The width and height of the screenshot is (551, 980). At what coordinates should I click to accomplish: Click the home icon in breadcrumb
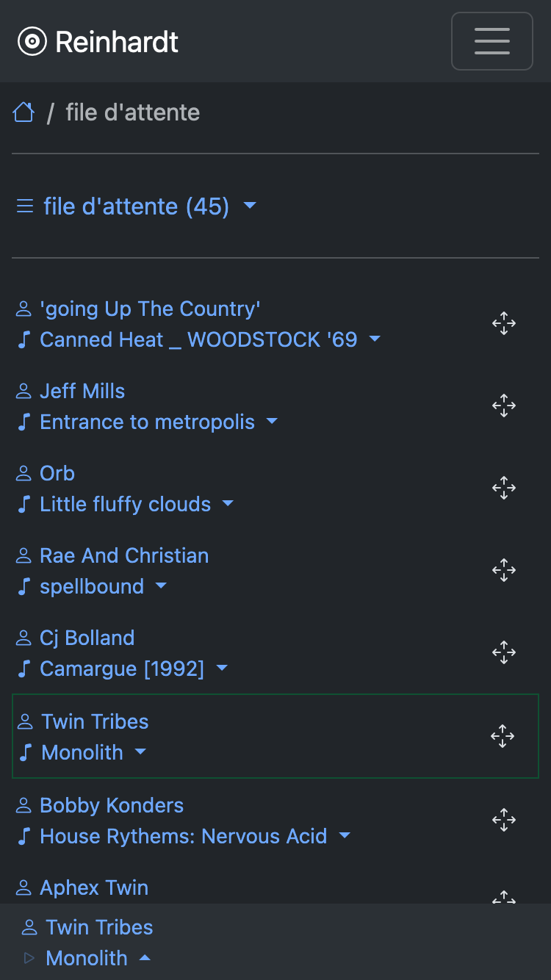[x=24, y=112]
